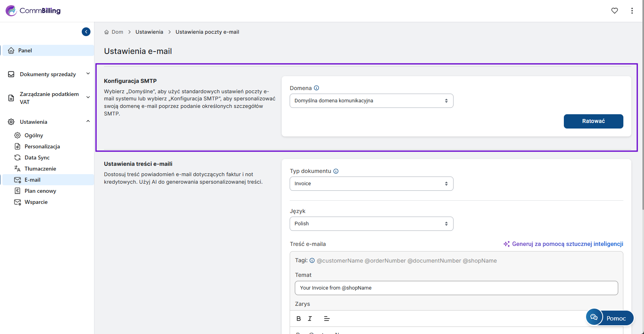
Task: Open the Język dropdown
Action: (x=371, y=224)
